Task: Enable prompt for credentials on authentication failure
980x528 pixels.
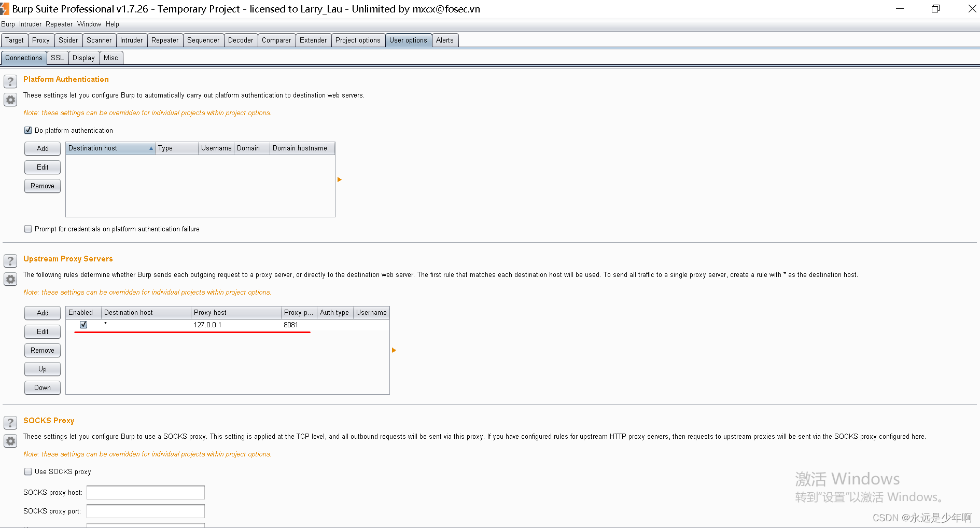Action: [x=28, y=229]
